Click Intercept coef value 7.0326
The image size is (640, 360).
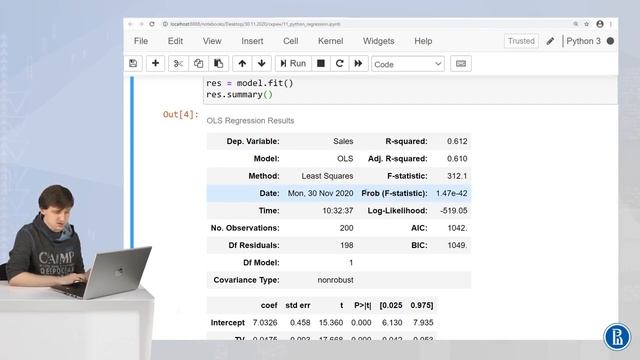[265, 323]
